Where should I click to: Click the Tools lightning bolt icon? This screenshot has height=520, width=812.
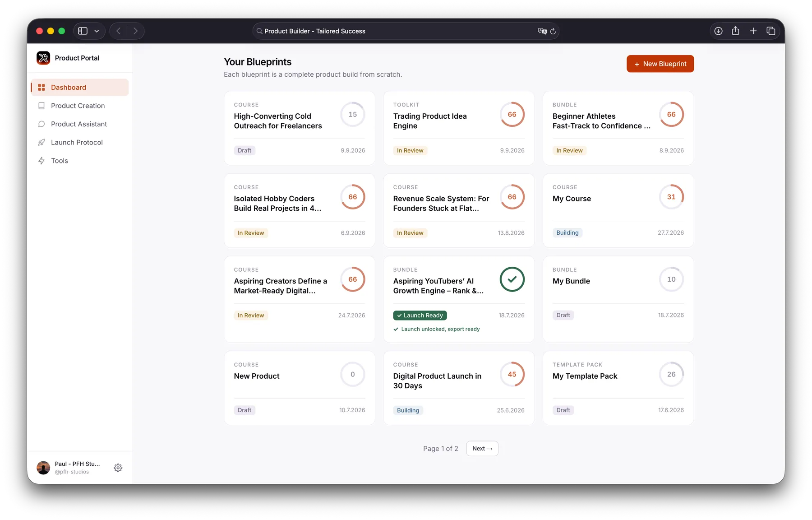(42, 161)
